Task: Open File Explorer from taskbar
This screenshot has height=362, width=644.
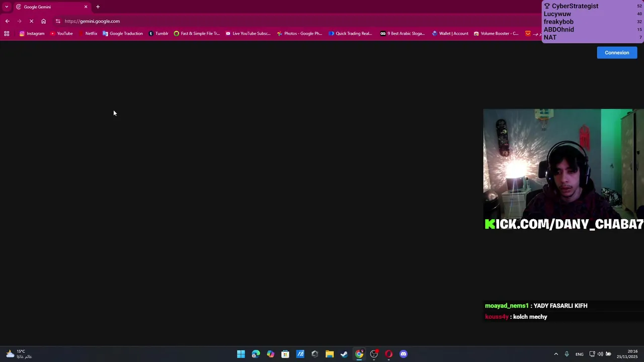Action: click(330, 354)
